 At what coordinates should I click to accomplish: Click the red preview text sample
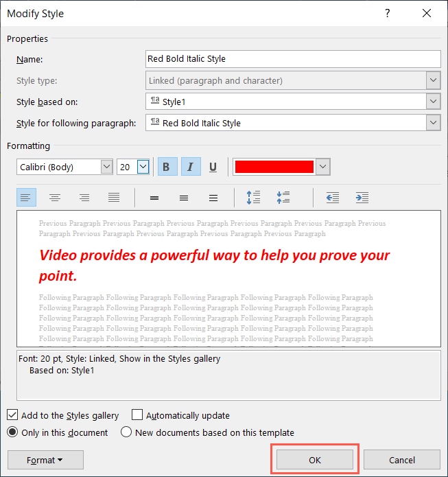215,266
